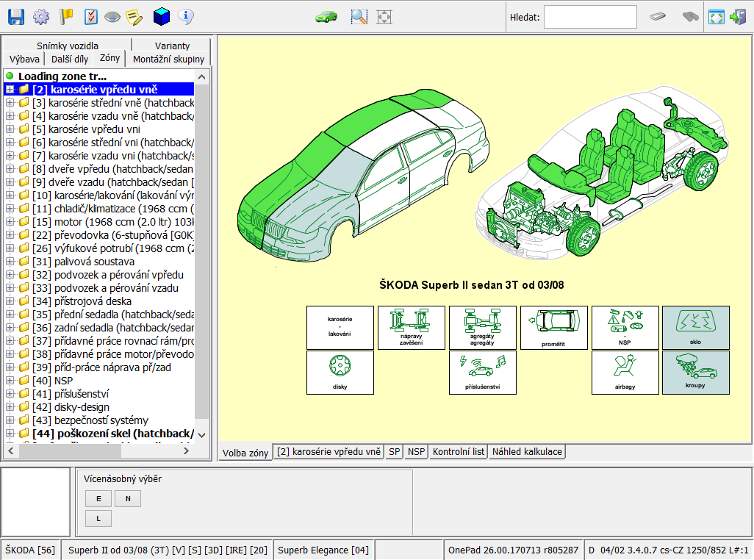
Task: Open '[2] karosérie vpředu vně' bottom tab
Action: (328, 452)
